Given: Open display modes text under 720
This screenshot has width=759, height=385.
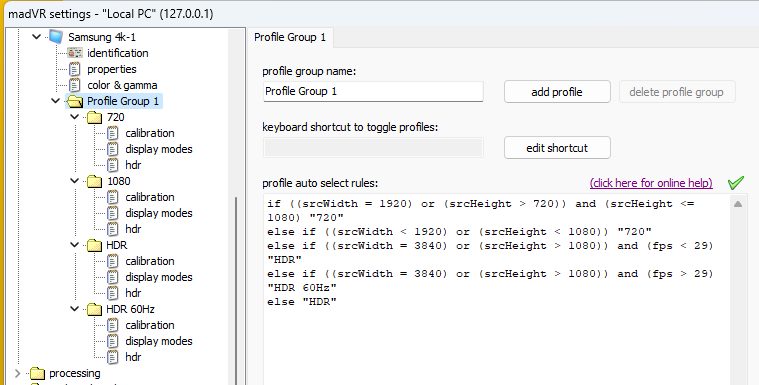Looking at the screenshot, I should click(x=159, y=149).
